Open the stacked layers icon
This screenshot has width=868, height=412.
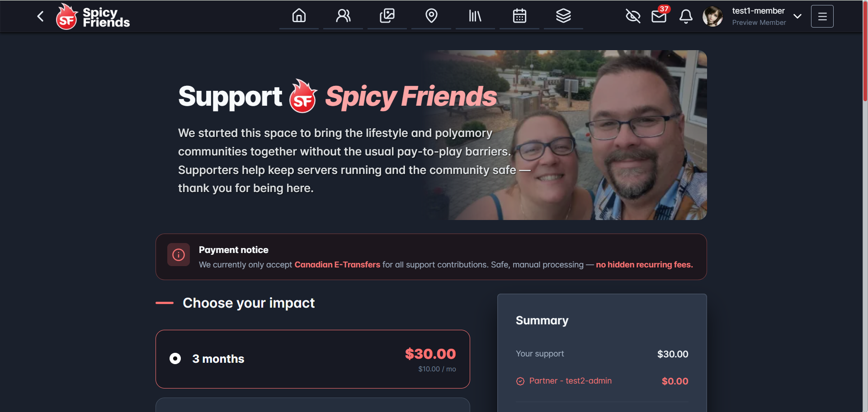563,16
